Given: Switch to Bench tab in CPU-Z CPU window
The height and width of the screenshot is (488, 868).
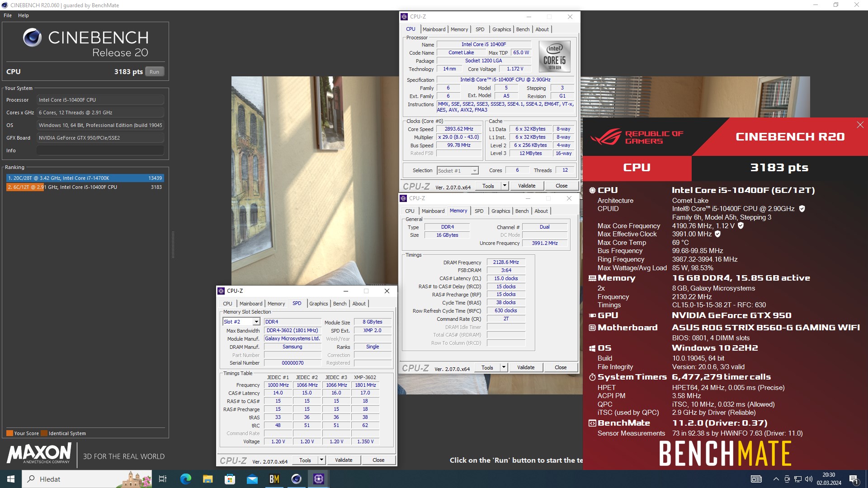Looking at the screenshot, I should tap(523, 29).
